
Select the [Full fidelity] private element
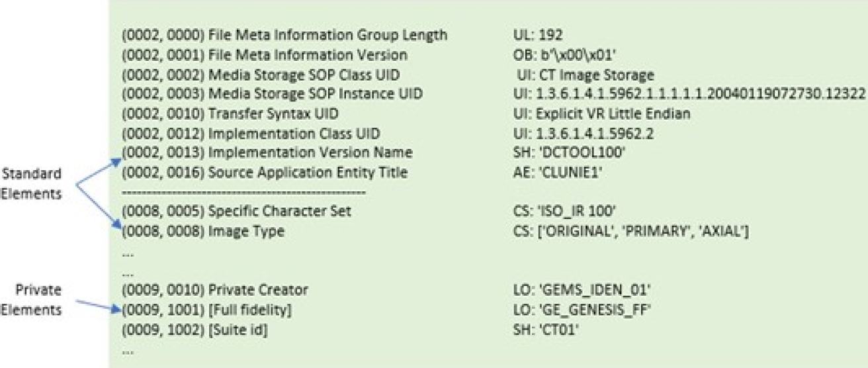click(207, 310)
